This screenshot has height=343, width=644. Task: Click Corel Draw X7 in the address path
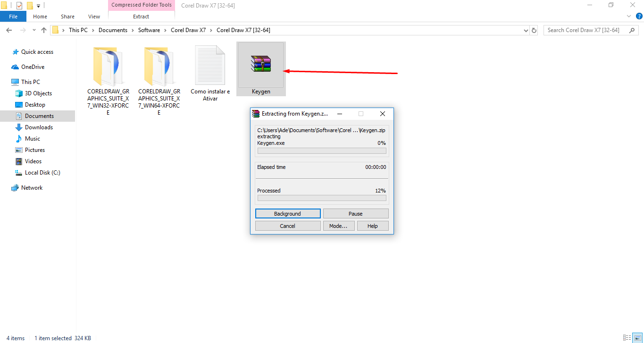pos(188,30)
